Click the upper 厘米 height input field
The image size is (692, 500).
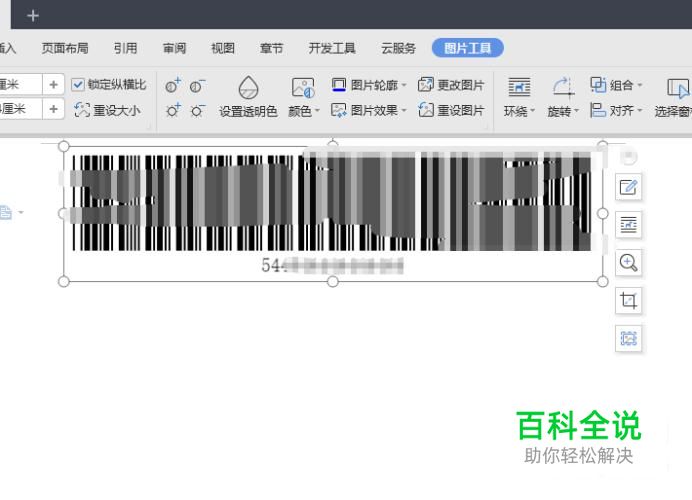click(20, 84)
